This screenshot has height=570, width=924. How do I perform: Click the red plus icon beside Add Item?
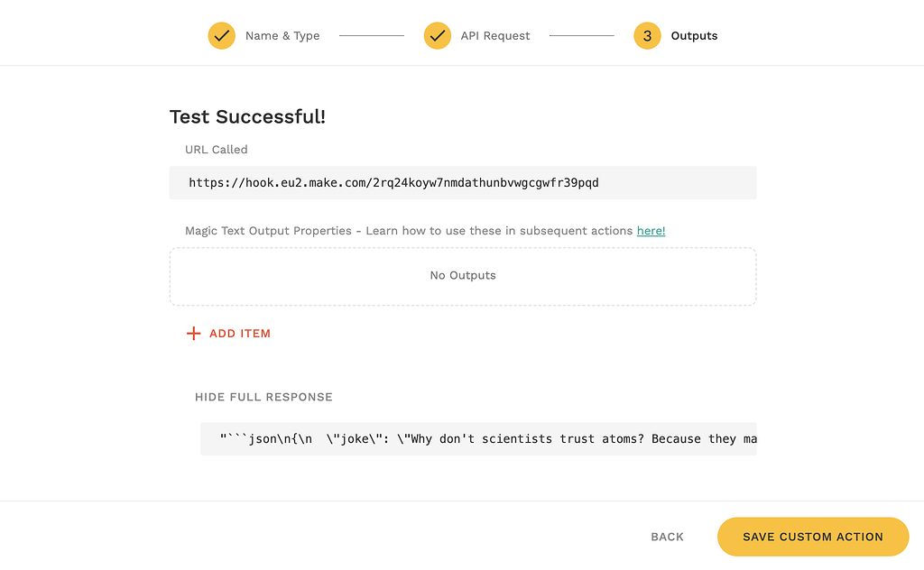point(193,334)
